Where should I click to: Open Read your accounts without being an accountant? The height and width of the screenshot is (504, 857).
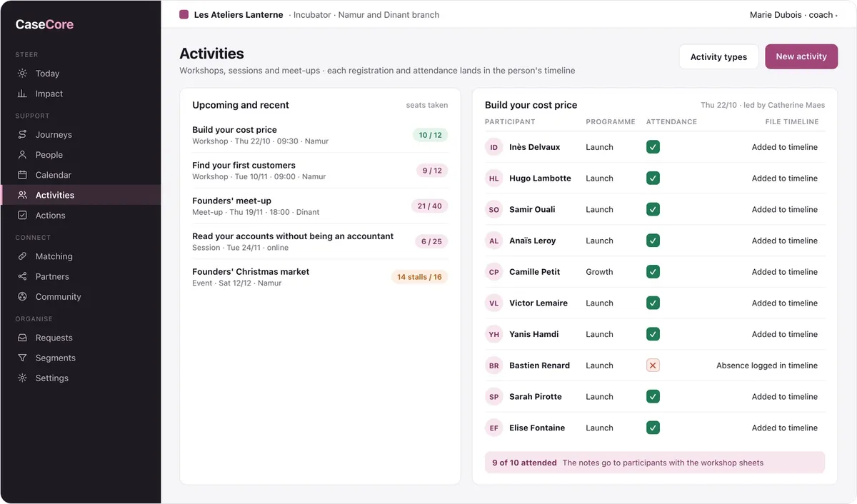pyautogui.click(x=320, y=241)
